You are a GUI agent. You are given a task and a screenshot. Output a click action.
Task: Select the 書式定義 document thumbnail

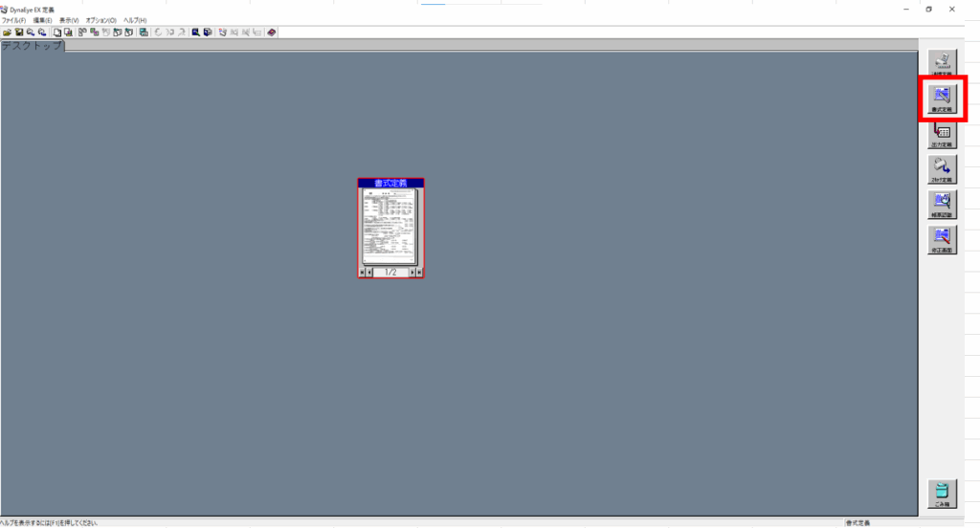coord(390,226)
